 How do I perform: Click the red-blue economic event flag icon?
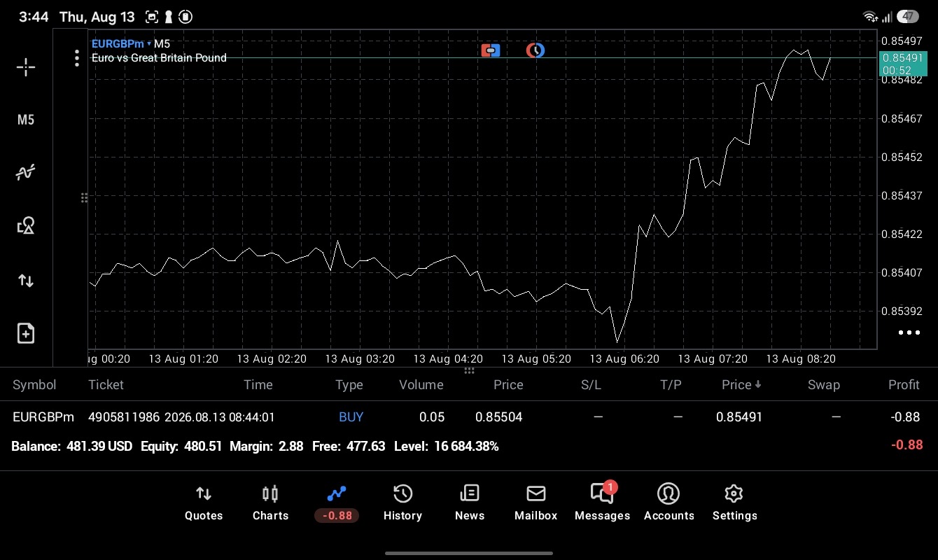point(491,50)
